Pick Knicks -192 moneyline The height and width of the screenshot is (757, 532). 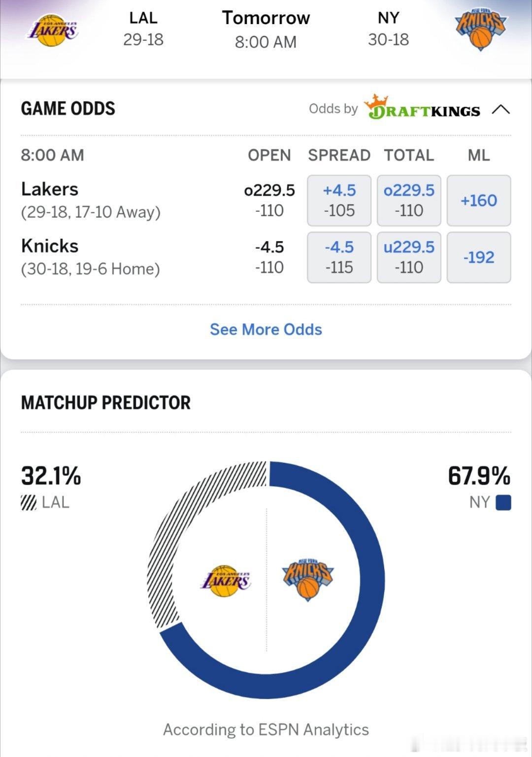(x=478, y=257)
